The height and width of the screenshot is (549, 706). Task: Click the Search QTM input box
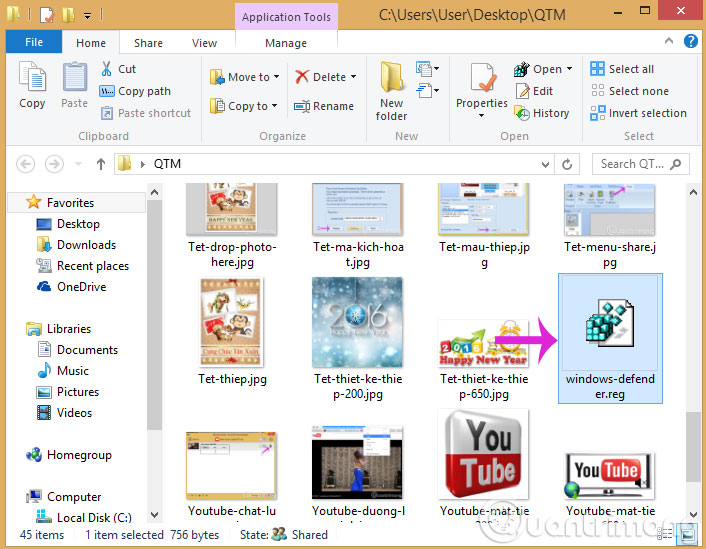click(630, 164)
